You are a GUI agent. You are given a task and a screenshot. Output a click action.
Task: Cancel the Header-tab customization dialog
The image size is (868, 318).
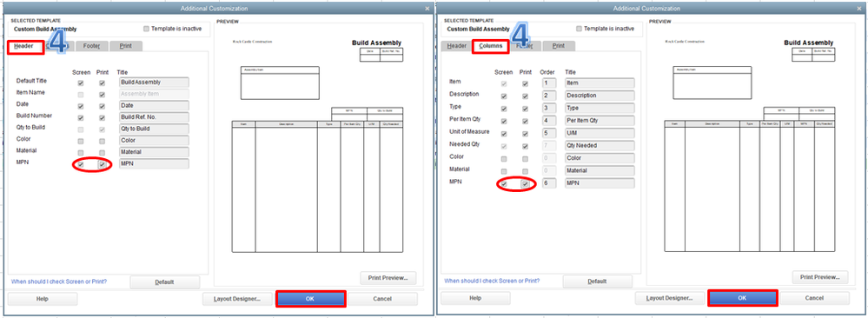tap(382, 299)
